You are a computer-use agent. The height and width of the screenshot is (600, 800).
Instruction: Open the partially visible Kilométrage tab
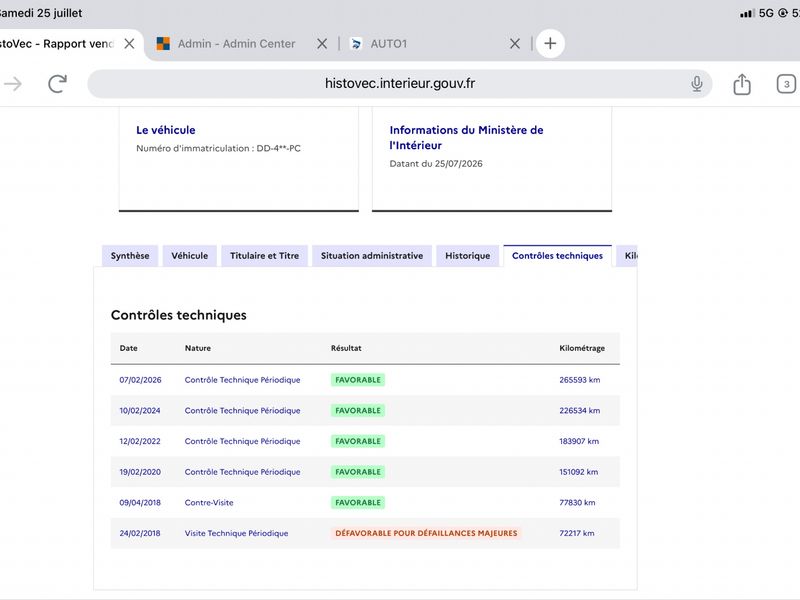pyautogui.click(x=628, y=256)
